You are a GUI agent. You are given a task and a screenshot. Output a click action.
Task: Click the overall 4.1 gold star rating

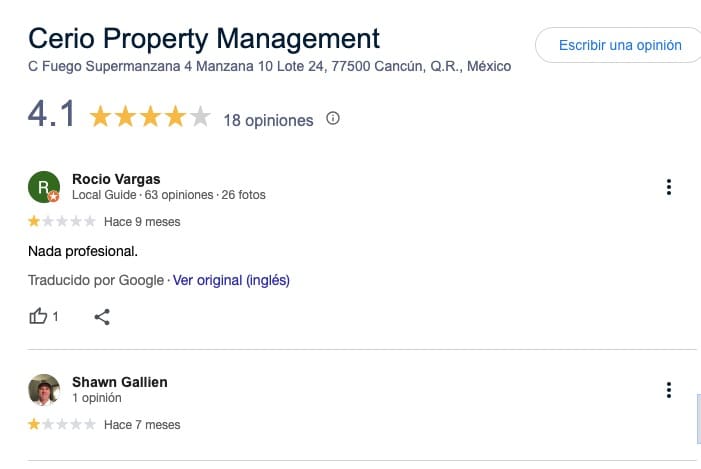pyautogui.click(x=150, y=118)
